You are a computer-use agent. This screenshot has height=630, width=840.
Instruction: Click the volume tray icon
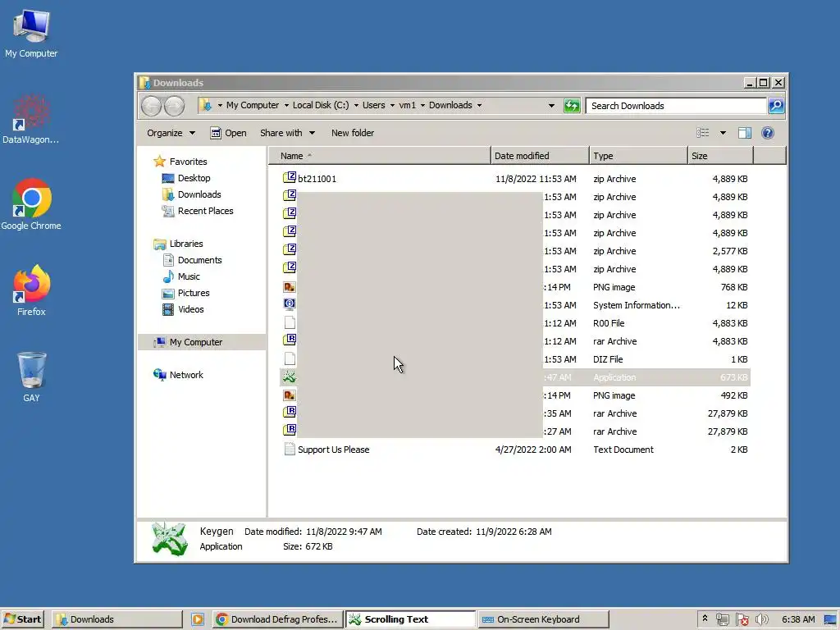(761, 619)
